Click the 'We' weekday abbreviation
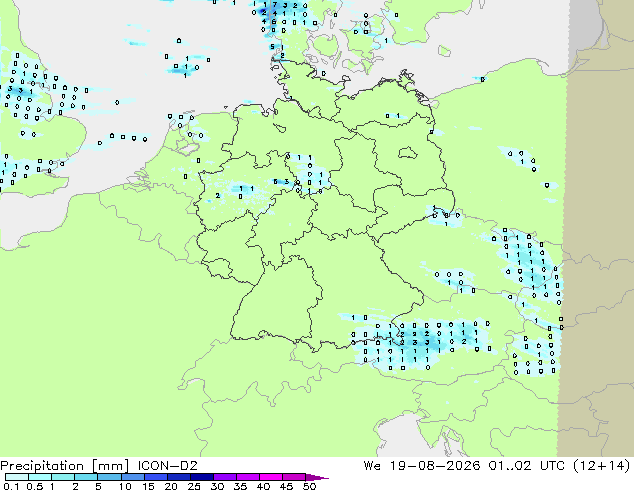The image size is (634, 490). click(372, 466)
